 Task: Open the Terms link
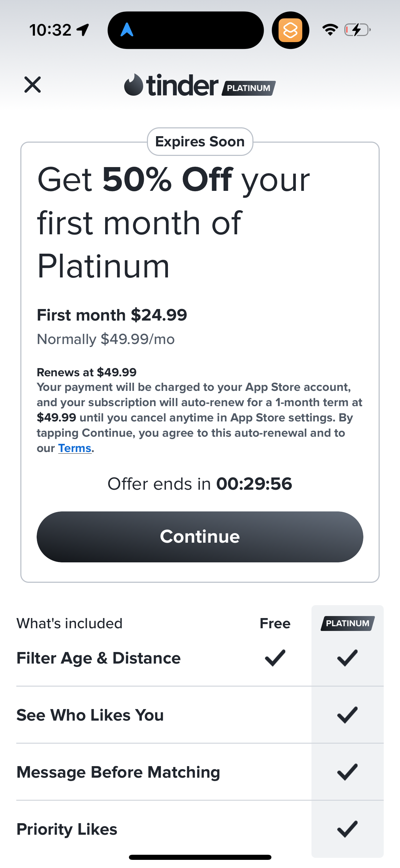point(75,448)
